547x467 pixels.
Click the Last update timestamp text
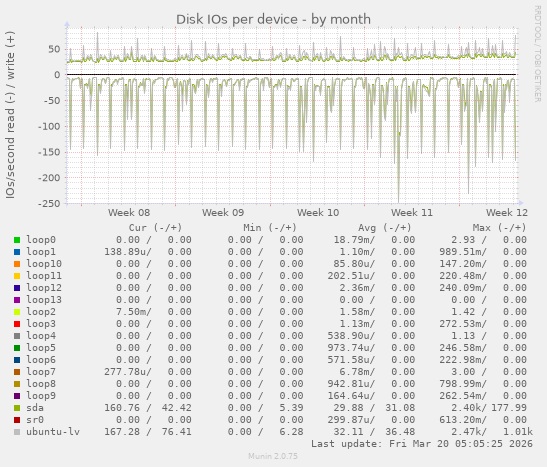[x=422, y=444]
